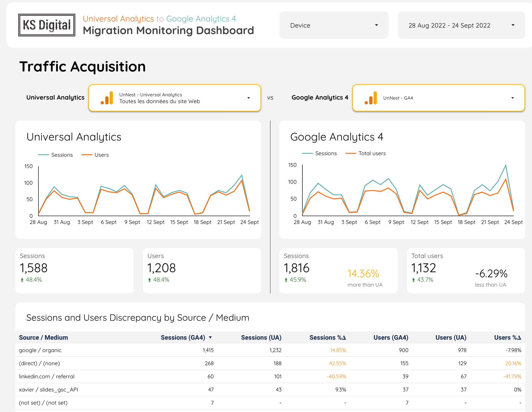Click the -7.98% users delta cell
Screen dimensions: 532x412
pyautogui.click(x=513, y=350)
